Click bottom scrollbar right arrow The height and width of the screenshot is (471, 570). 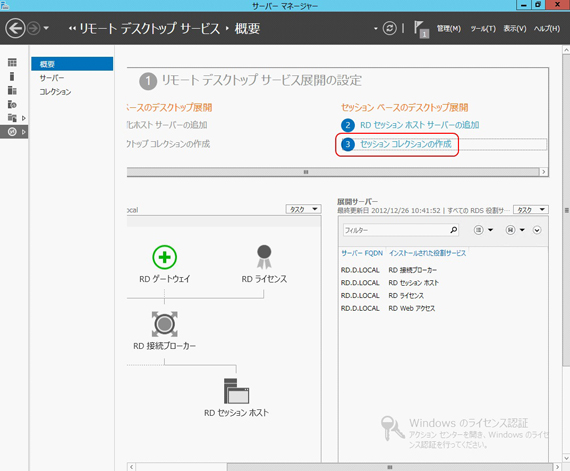(x=557, y=467)
